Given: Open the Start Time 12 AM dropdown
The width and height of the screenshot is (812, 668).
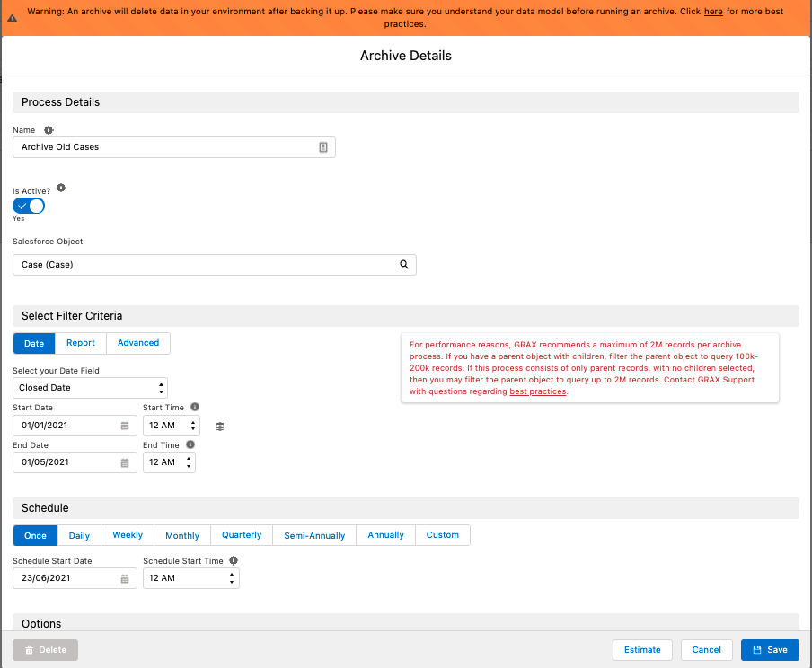Looking at the screenshot, I should (172, 426).
